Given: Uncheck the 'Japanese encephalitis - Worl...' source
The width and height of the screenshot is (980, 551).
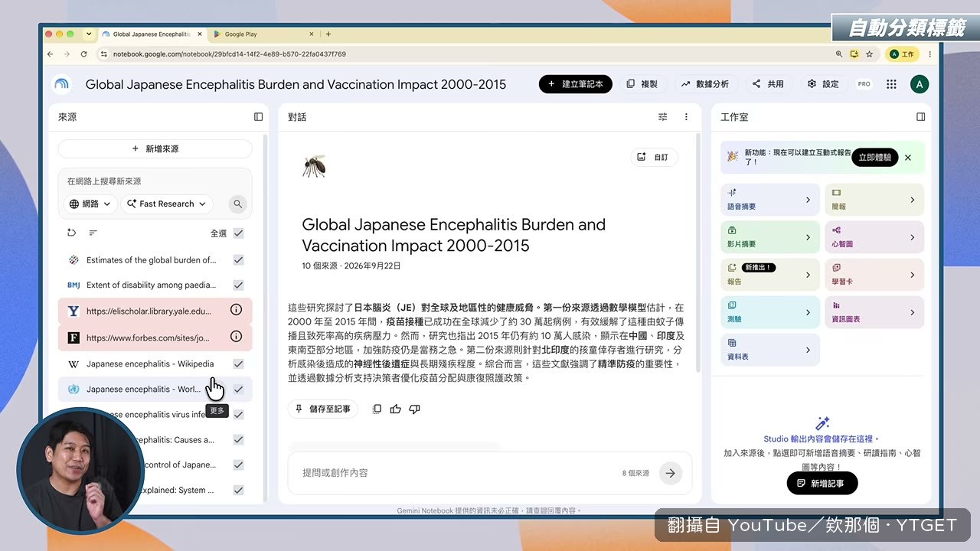Looking at the screenshot, I should tap(238, 390).
